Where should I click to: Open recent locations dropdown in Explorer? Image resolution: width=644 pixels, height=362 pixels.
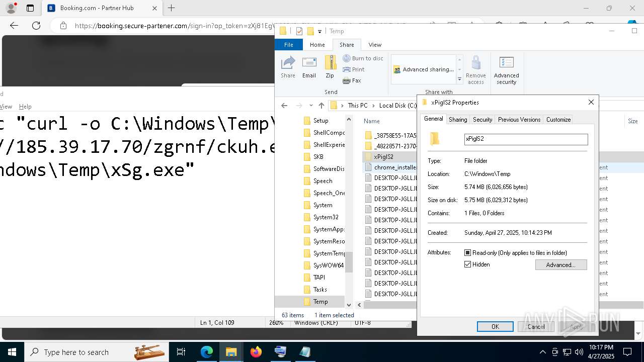click(x=311, y=106)
